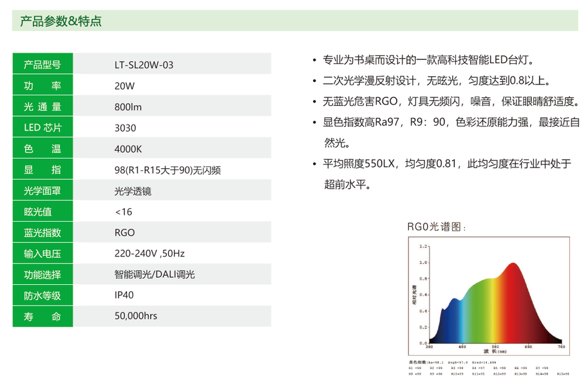
Task: Select the 产品型号 label cell
Action: [x=43, y=64]
